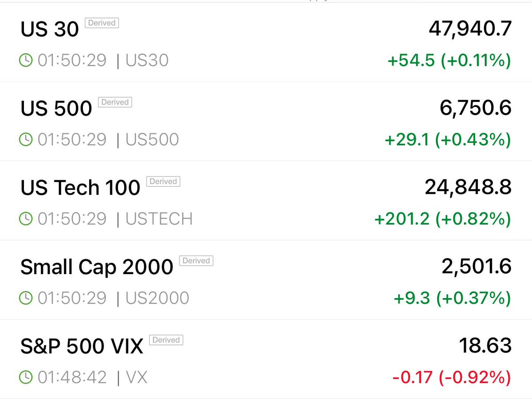Viewport: 532px width, 405px height.
Task: Open the Small Cap 2000 index name
Action: [x=97, y=267]
